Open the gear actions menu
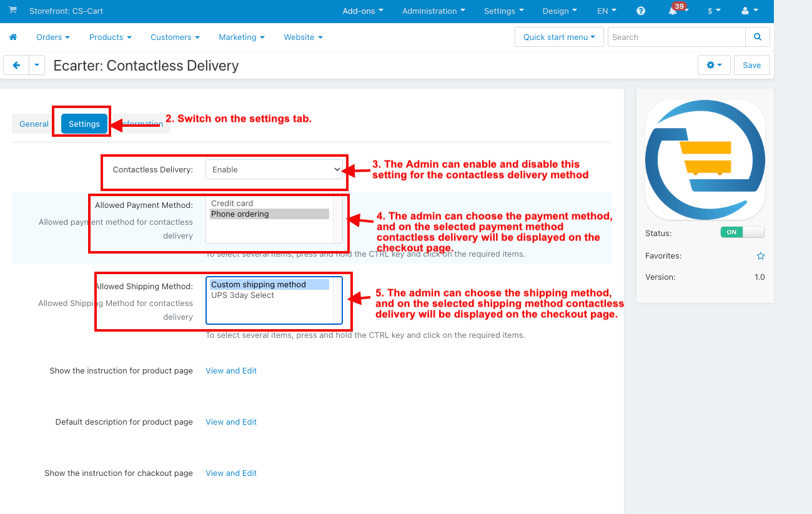Screen dimensions: 812x514 click(x=714, y=65)
